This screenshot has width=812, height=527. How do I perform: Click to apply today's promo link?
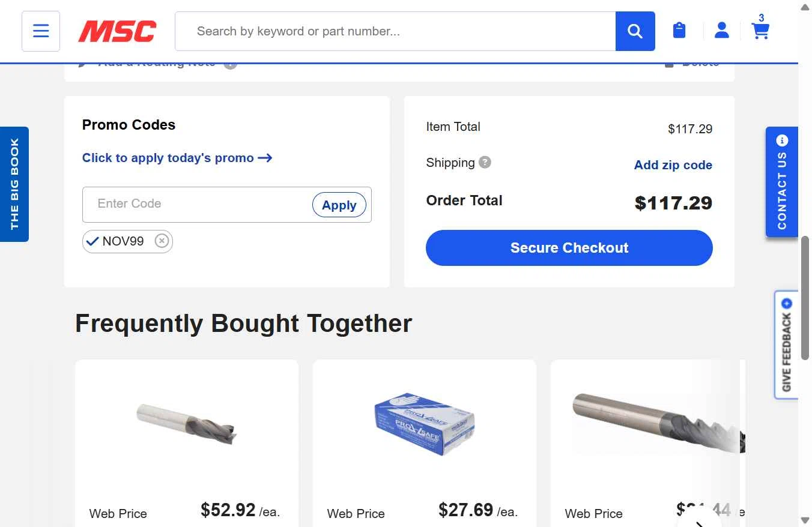(177, 158)
